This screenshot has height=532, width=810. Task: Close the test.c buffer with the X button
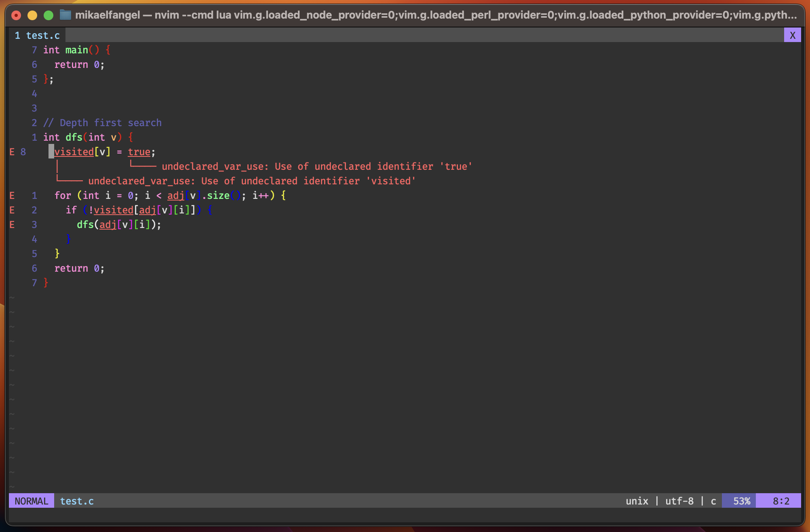(x=792, y=35)
